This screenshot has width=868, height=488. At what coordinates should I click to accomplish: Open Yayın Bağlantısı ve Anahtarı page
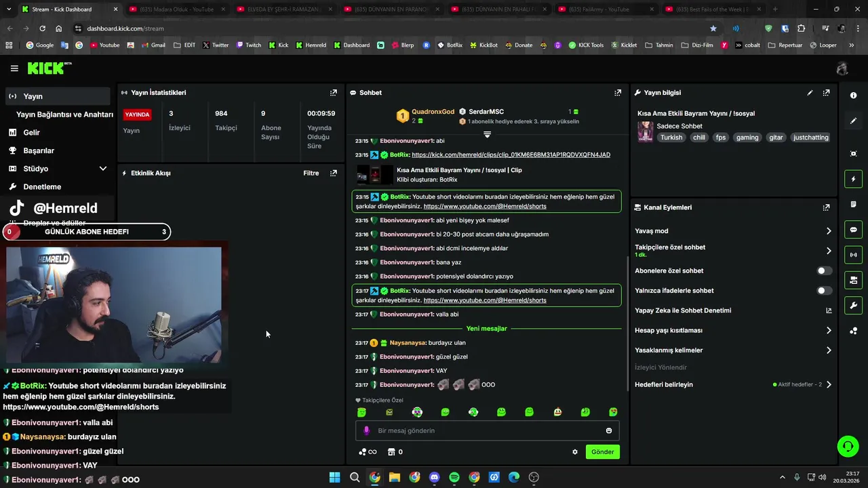(x=64, y=115)
